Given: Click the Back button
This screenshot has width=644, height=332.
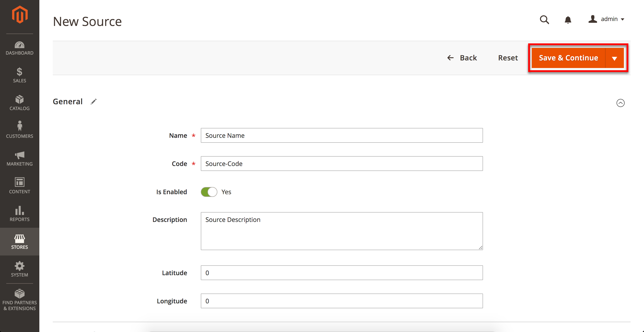Looking at the screenshot, I should point(462,58).
